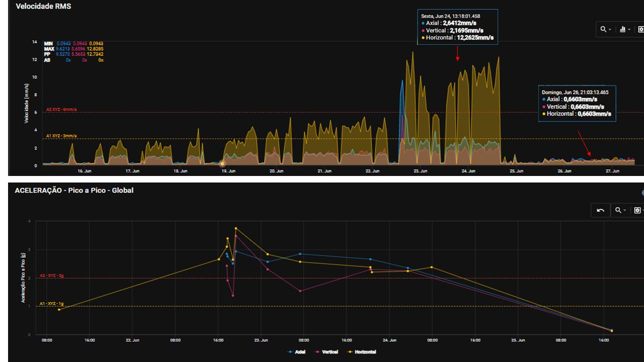Click the blue MIN value 0.0943
This screenshot has height=362, width=644.
tap(64, 44)
